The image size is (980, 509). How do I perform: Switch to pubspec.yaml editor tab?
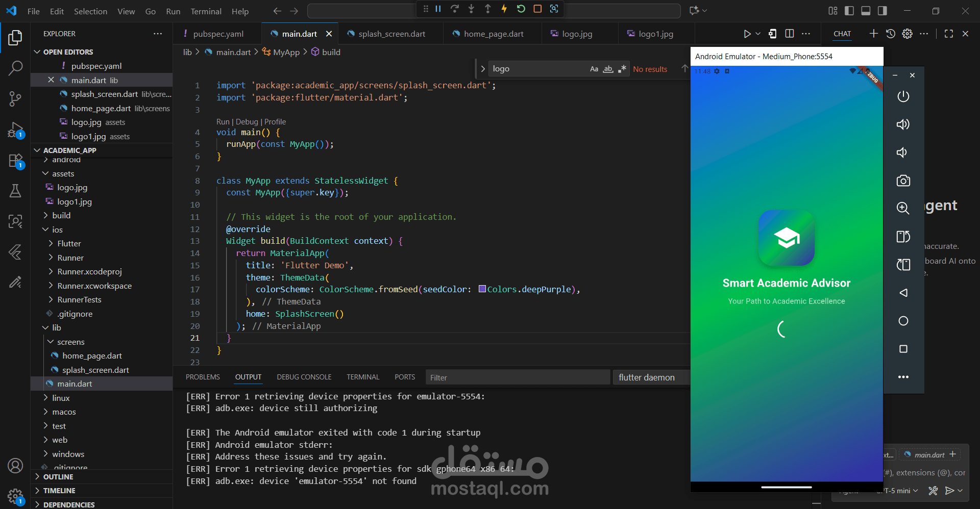[217, 34]
